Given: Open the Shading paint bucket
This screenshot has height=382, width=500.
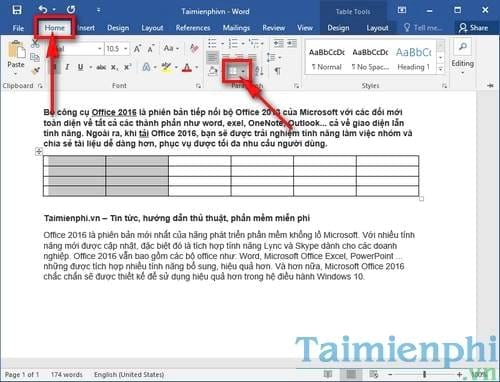Looking at the screenshot, I should tap(213, 71).
